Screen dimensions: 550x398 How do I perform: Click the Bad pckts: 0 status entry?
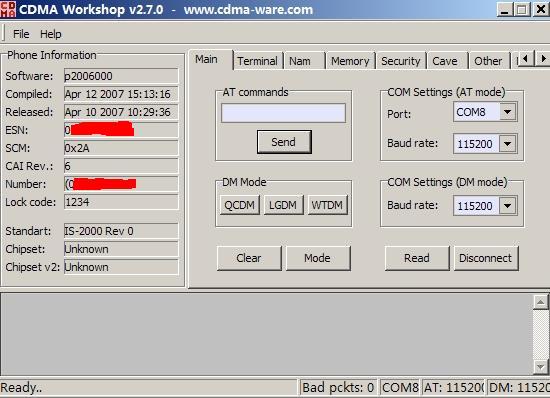click(x=338, y=388)
